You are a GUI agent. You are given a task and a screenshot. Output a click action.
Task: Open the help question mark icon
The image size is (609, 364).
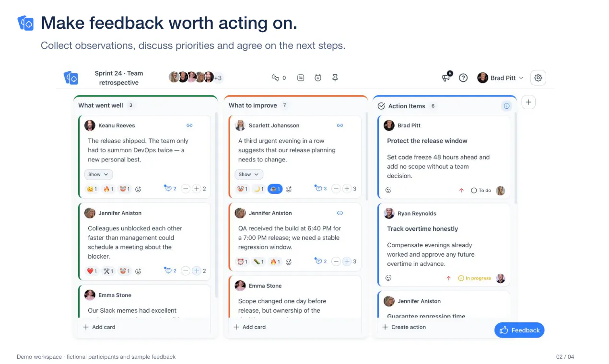463,78
